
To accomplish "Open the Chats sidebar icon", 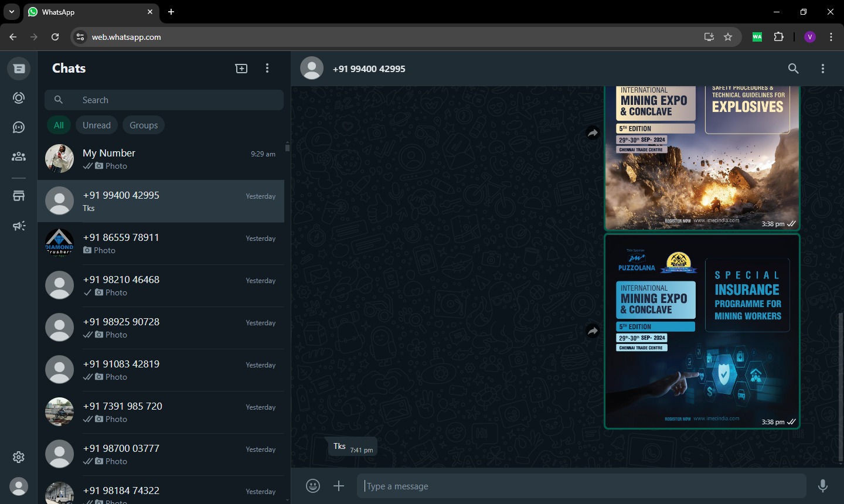I will click(x=19, y=69).
